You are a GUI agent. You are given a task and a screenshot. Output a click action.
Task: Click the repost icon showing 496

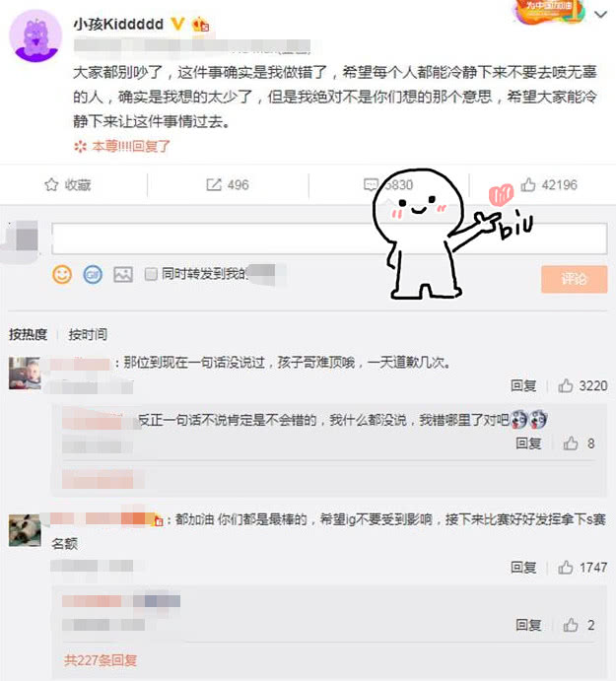(214, 184)
